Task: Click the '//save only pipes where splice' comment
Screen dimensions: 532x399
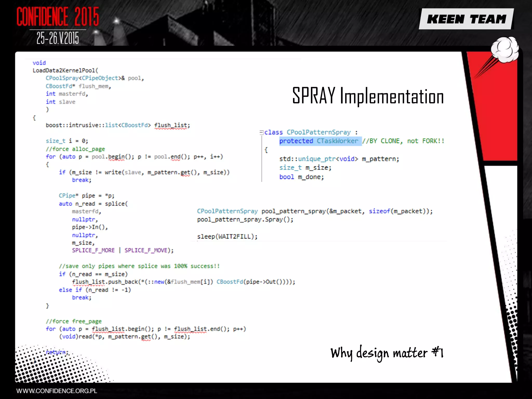Action: (139, 266)
